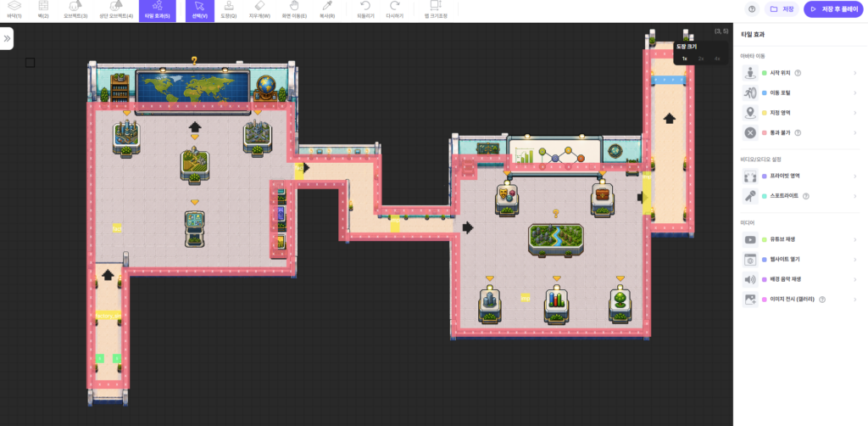Screen dimensions: 868x426
Task: Select 4x stamp size
Action: coord(717,59)
